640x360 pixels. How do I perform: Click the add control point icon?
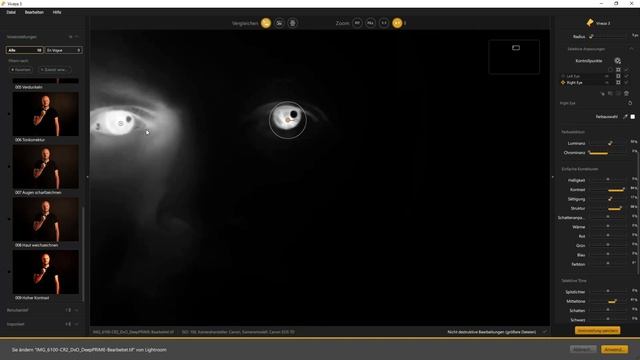point(618,61)
